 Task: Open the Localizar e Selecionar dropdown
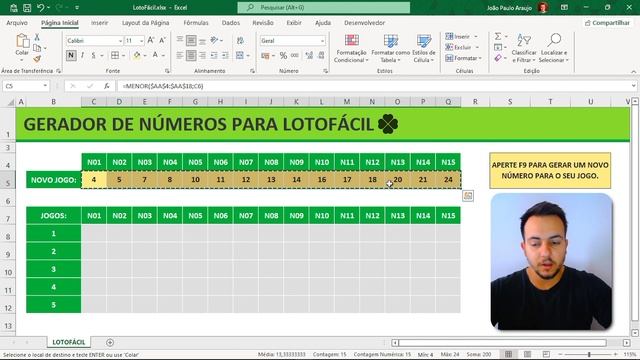click(554, 49)
